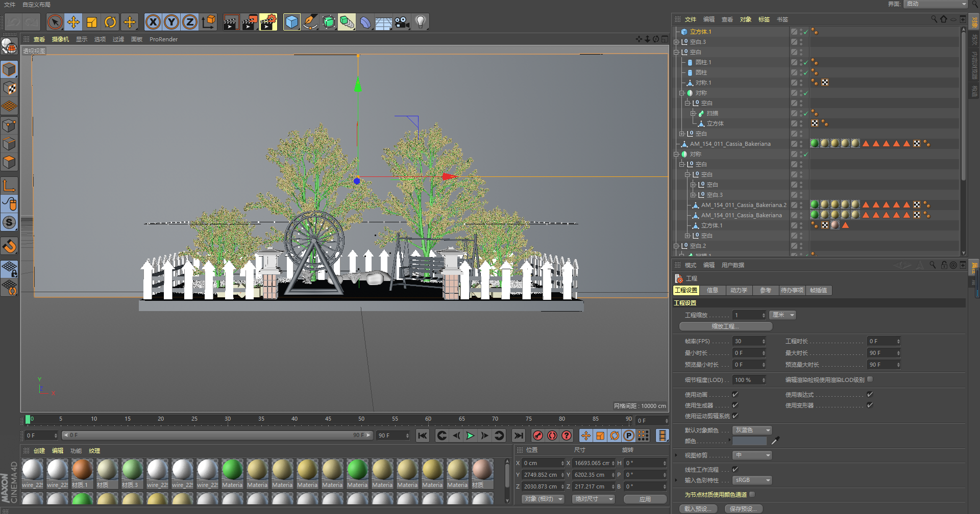980x514 pixels.
Task: Click the light bulb icon in toolbar
Action: 421,22
